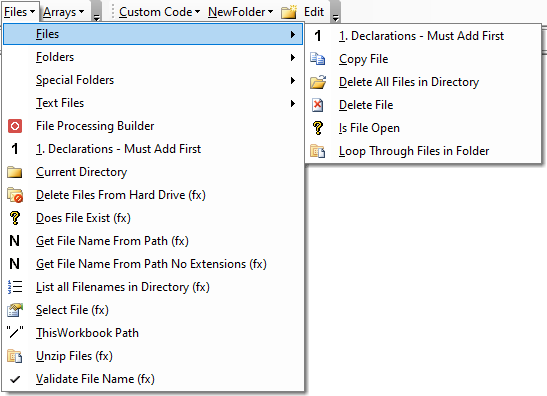
Task: Expand the Folders submenu arrow
Action: point(293,57)
